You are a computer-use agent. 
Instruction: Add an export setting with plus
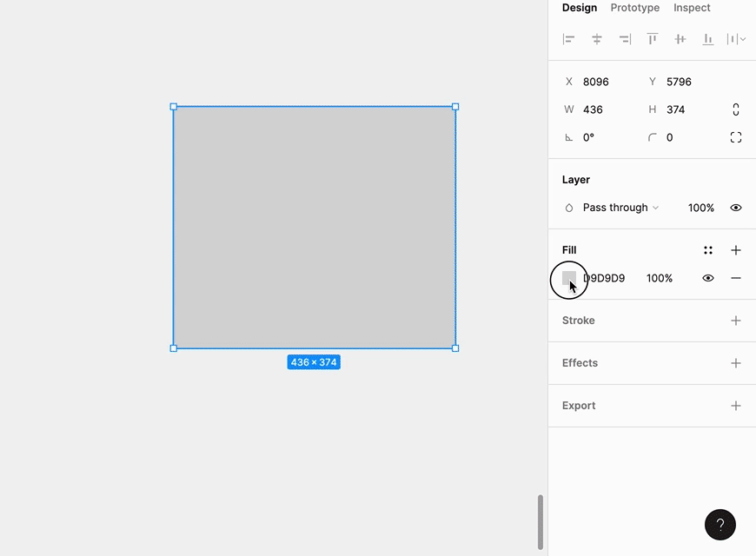(x=736, y=406)
